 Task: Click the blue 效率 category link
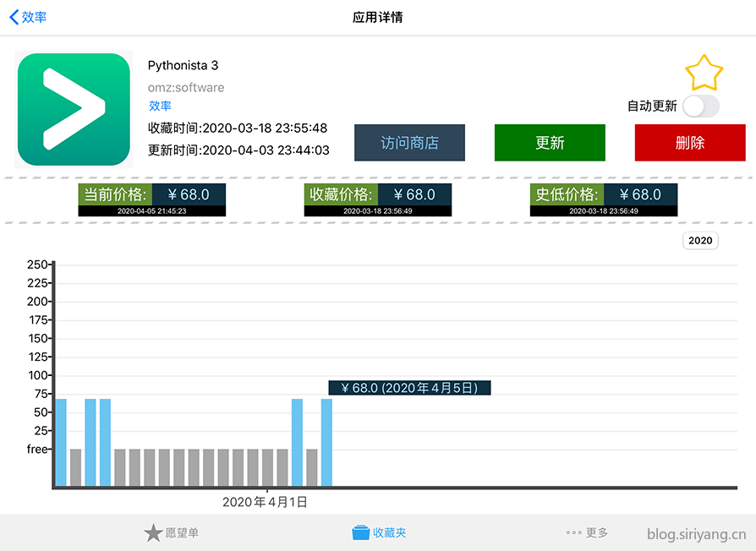click(160, 106)
